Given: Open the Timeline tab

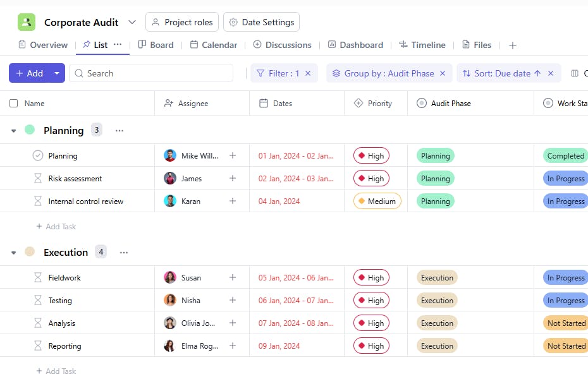Looking at the screenshot, I should tap(422, 45).
